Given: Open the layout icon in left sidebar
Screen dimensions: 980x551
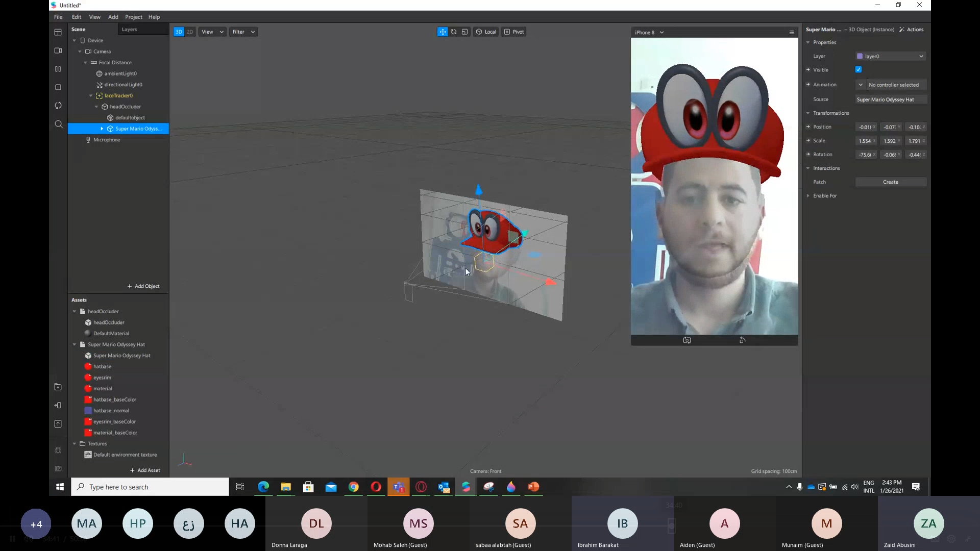Looking at the screenshot, I should click(58, 32).
